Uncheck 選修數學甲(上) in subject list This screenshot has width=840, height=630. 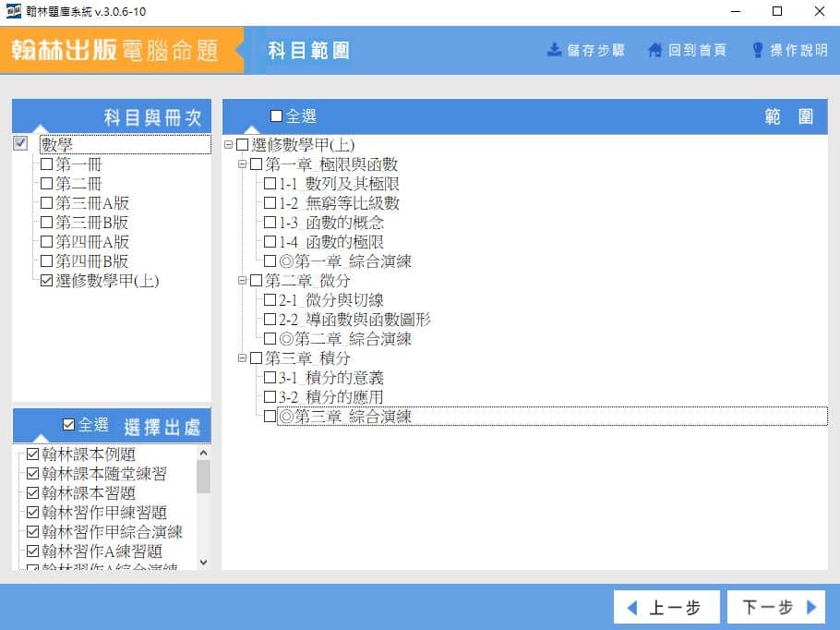coord(46,281)
